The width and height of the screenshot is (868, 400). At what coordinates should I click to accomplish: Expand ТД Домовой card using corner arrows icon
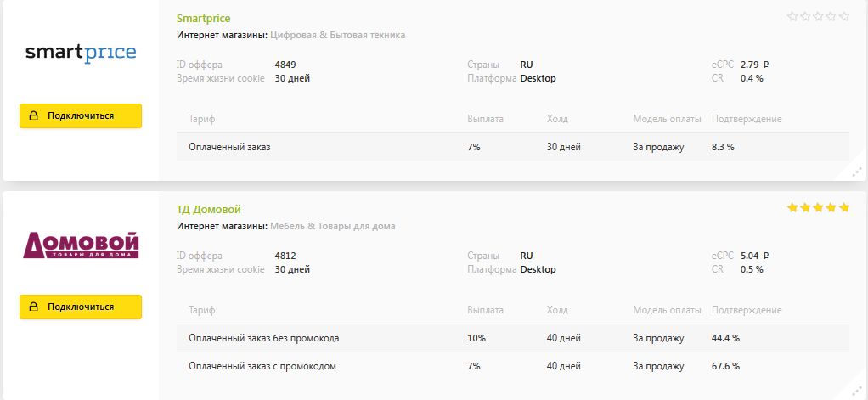[x=858, y=392]
